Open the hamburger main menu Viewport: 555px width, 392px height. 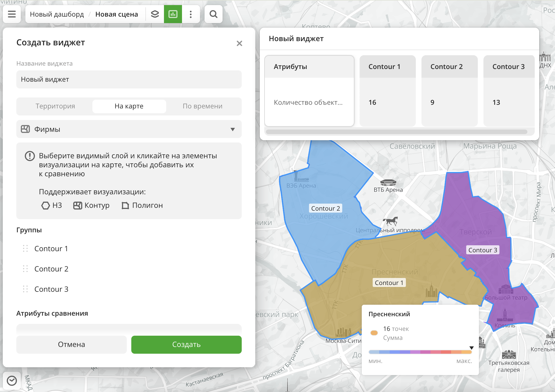coord(12,14)
